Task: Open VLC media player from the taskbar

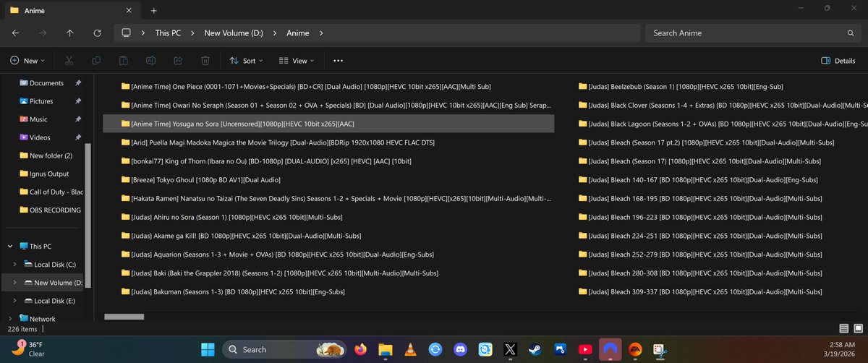Action: coord(409,349)
